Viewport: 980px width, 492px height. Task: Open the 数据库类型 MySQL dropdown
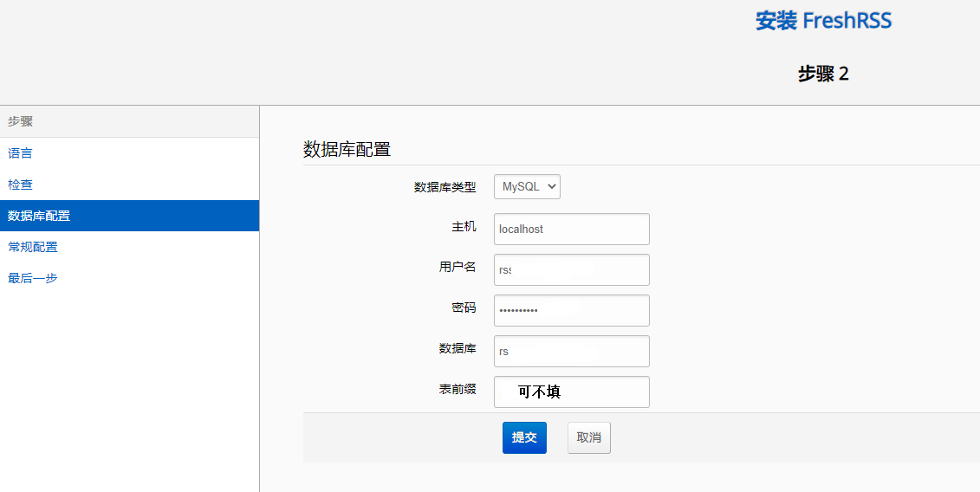click(527, 186)
